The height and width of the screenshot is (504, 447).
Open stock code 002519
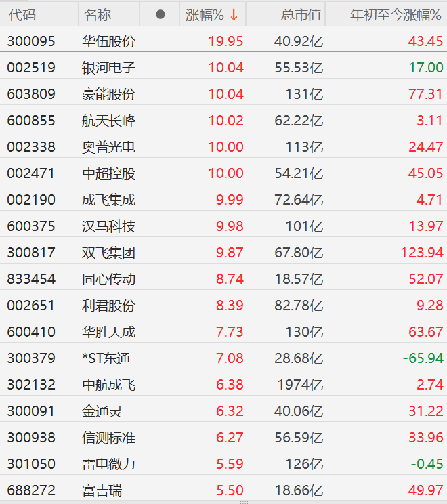(31, 68)
